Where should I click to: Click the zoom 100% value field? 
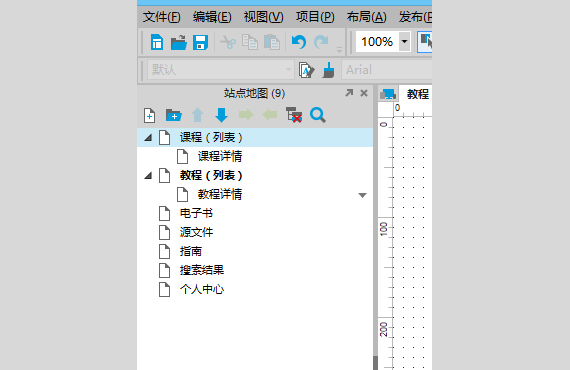point(377,42)
